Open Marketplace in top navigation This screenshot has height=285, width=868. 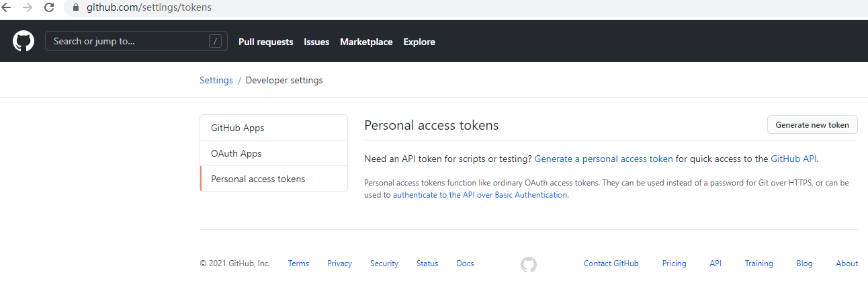(366, 42)
